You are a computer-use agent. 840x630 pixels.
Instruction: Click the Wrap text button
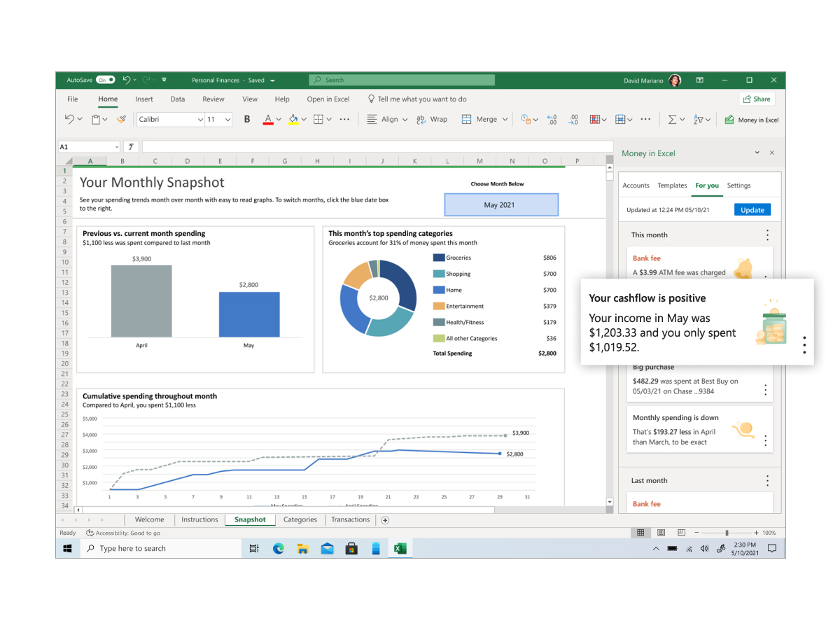pos(432,120)
